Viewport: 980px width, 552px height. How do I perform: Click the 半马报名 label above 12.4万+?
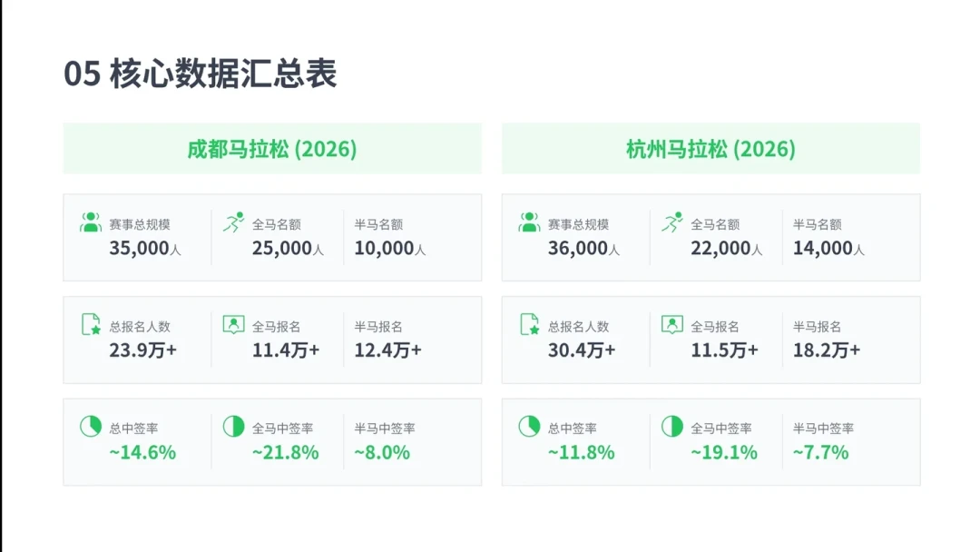(x=378, y=326)
